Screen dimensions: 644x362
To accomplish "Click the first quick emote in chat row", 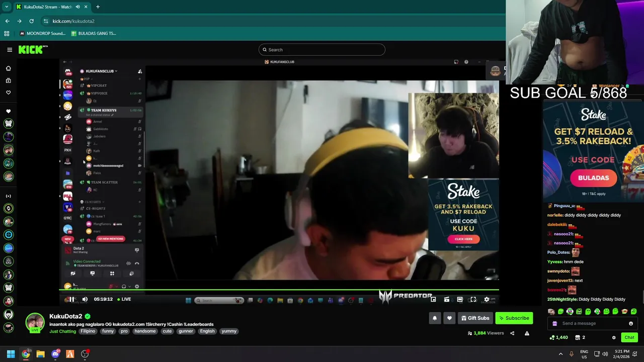I will (x=551, y=312).
